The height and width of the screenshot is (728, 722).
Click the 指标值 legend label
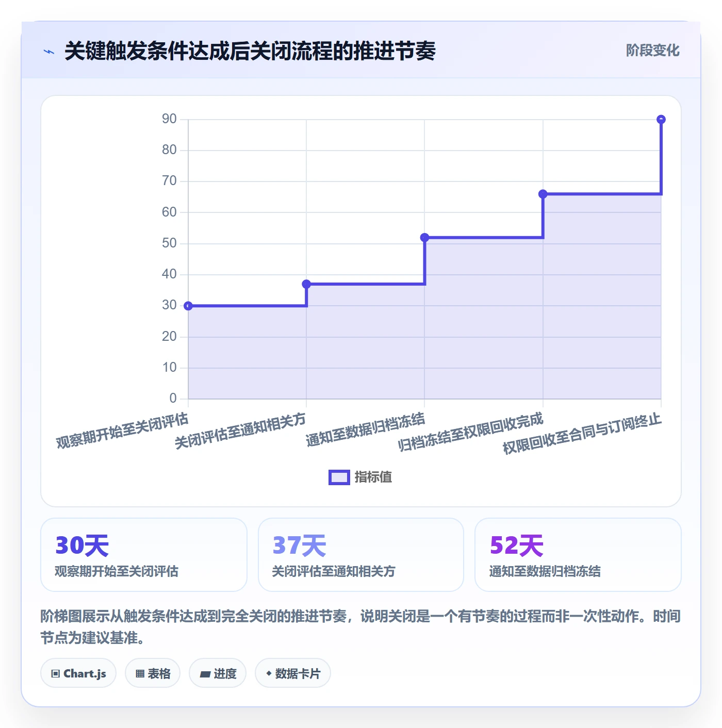click(373, 477)
